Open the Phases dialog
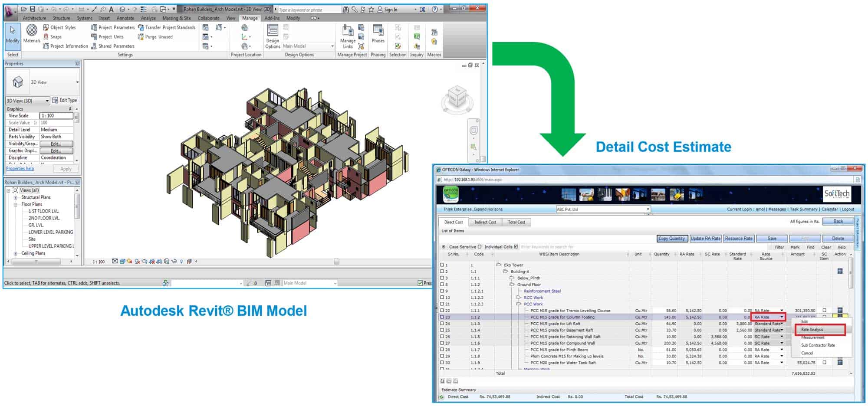868x406 pixels. click(x=378, y=34)
